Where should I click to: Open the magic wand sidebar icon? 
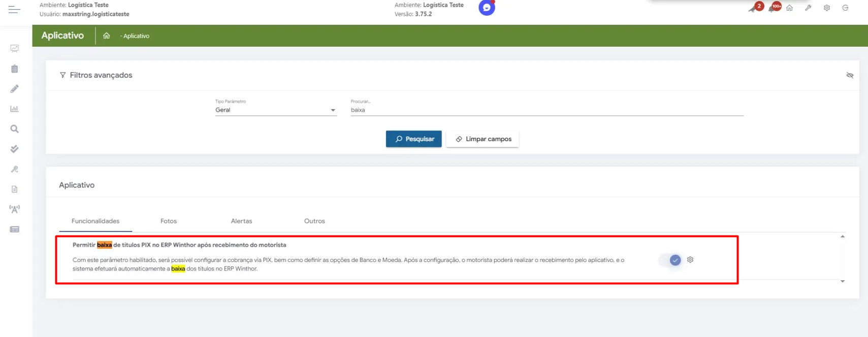tap(15, 169)
